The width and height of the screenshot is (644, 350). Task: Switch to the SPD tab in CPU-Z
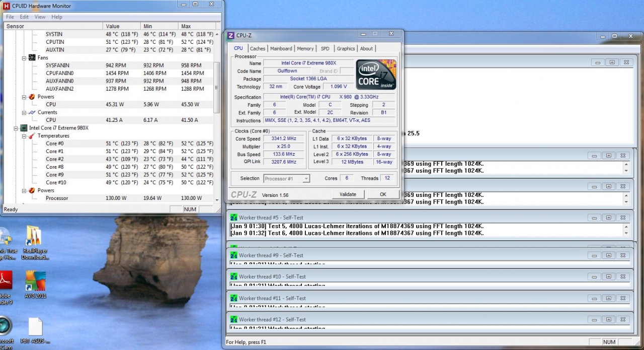325,49
